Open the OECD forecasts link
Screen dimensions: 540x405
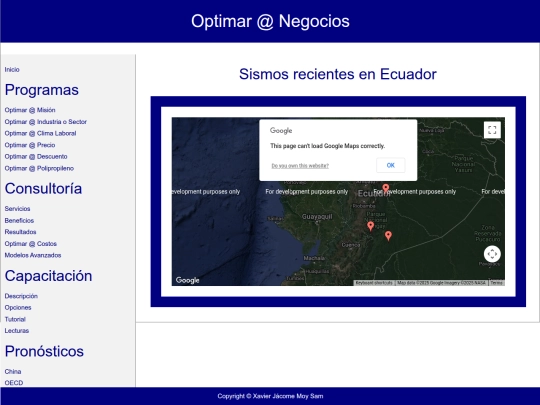(x=14, y=383)
